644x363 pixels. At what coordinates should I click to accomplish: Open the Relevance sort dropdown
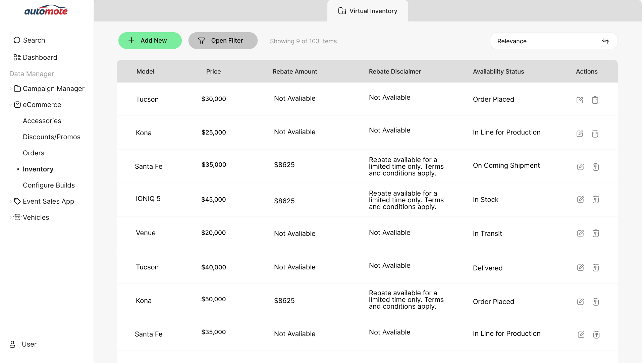click(x=553, y=41)
